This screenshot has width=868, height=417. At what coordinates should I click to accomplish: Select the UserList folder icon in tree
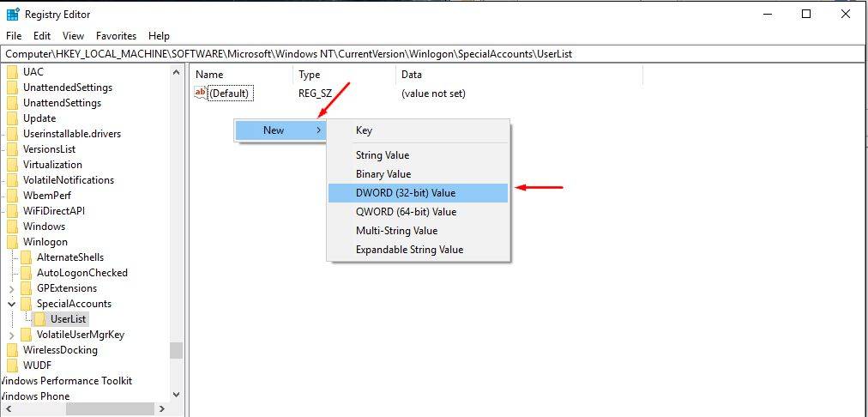(x=39, y=319)
